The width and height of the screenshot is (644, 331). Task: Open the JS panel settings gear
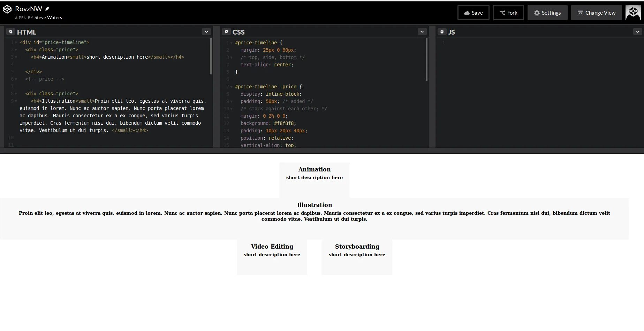pyautogui.click(x=442, y=32)
